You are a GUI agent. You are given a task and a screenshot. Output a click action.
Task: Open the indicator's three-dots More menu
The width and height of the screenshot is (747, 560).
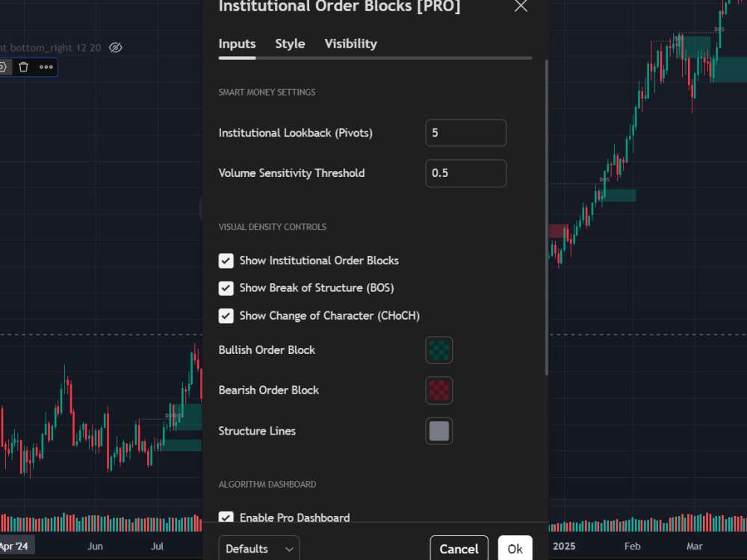click(x=46, y=67)
